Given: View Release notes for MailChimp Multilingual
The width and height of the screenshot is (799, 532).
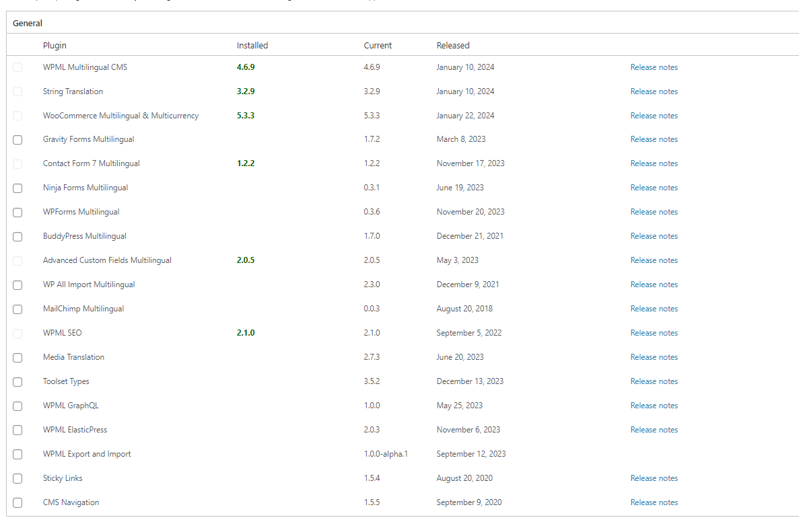Looking at the screenshot, I should [654, 309].
